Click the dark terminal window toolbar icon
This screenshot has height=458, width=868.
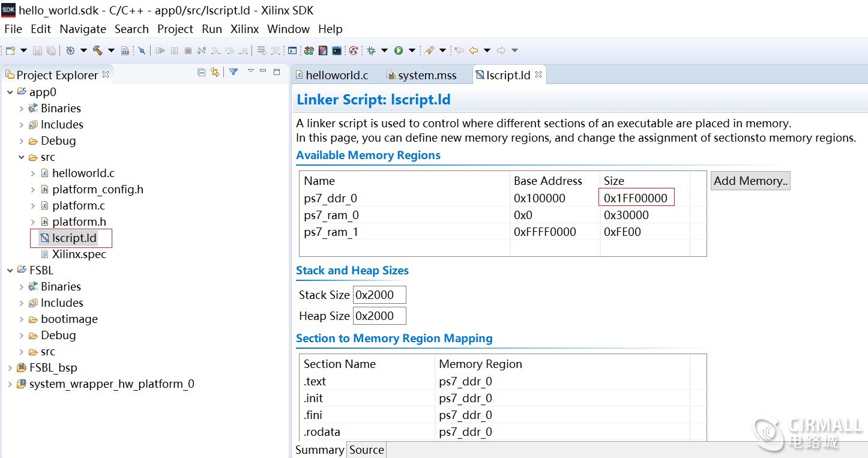click(x=337, y=50)
